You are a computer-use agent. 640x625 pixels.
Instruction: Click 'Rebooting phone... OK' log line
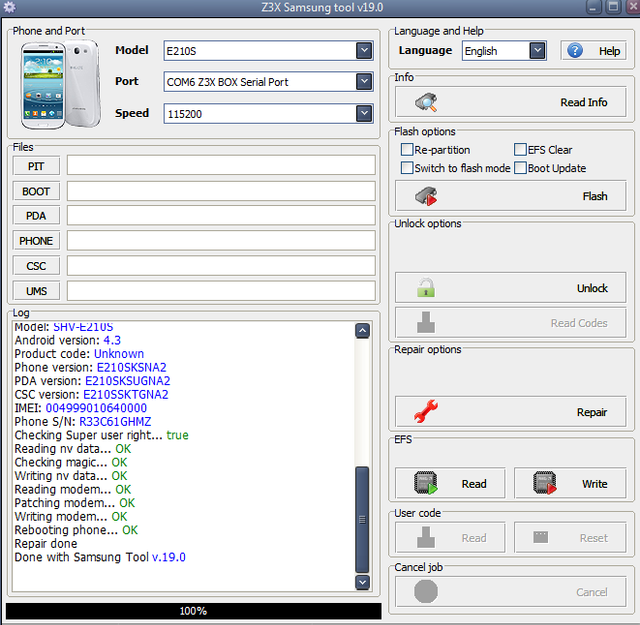point(76,530)
